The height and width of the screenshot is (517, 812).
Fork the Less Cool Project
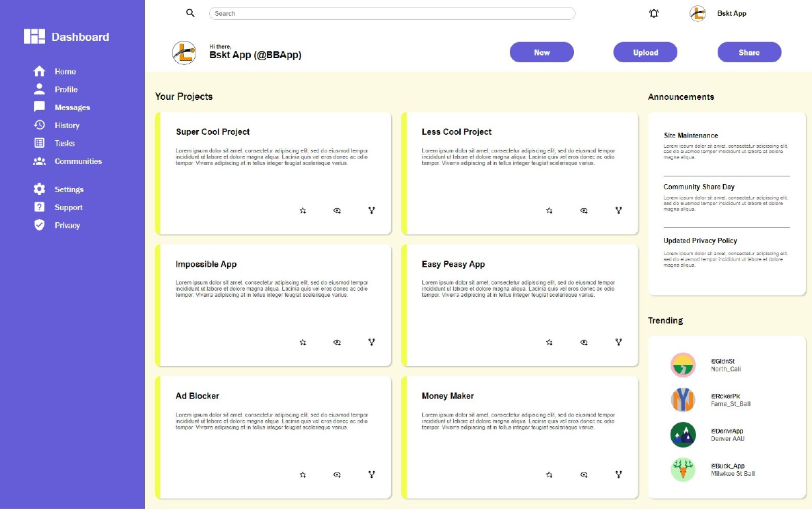619,211
